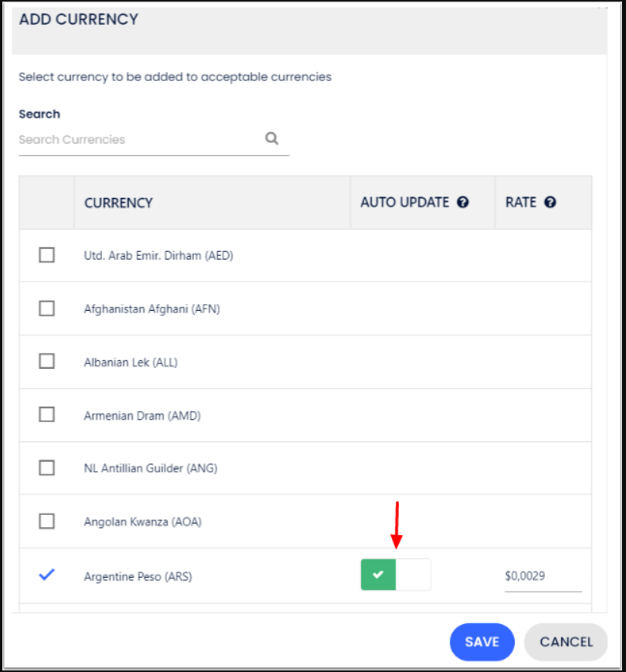This screenshot has height=672, width=626.
Task: Click the Auto Update column header
Action: [404, 203]
